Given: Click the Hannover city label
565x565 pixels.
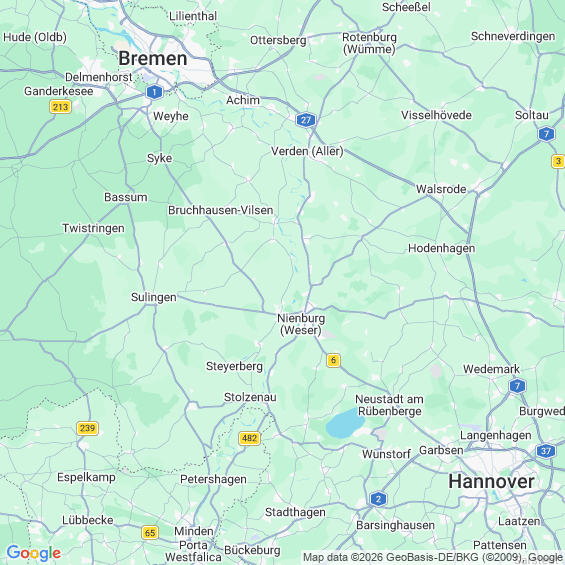Looking at the screenshot, I should 491,481.
